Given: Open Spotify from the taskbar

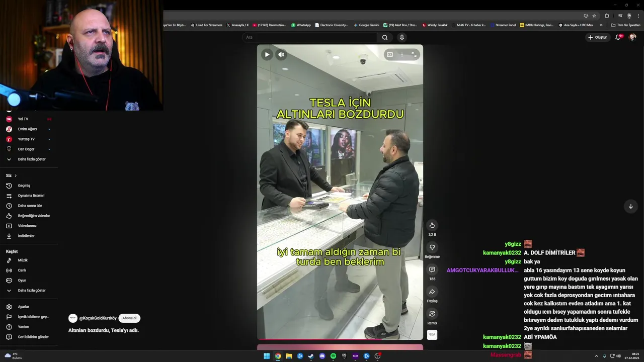Looking at the screenshot, I should click(x=333, y=356).
